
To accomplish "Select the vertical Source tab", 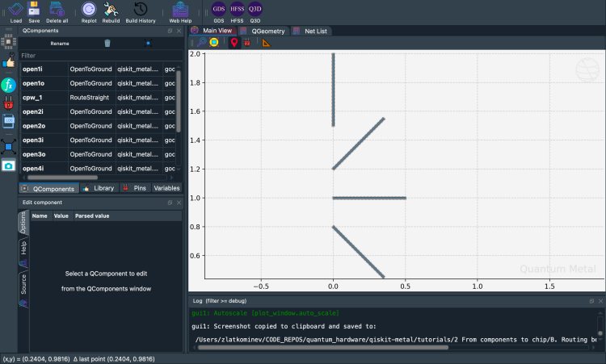I will pos(23,290).
